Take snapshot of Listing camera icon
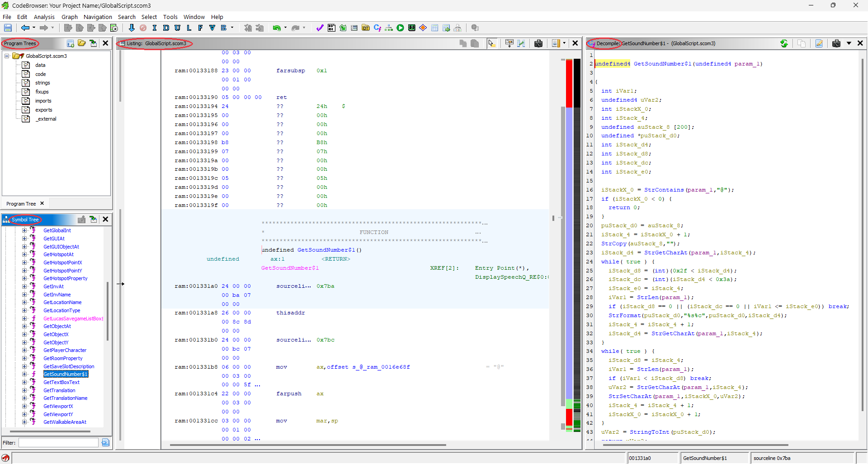868x464 pixels. [538, 43]
